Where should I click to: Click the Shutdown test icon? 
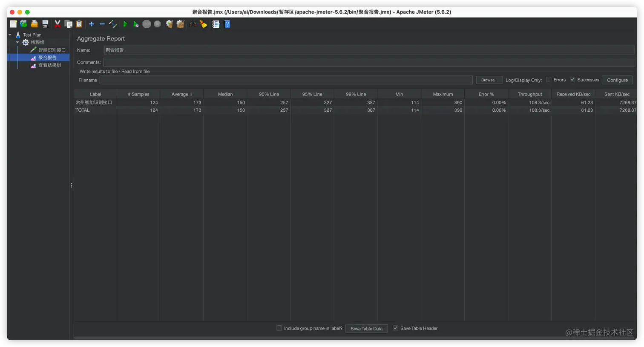pyautogui.click(x=158, y=24)
